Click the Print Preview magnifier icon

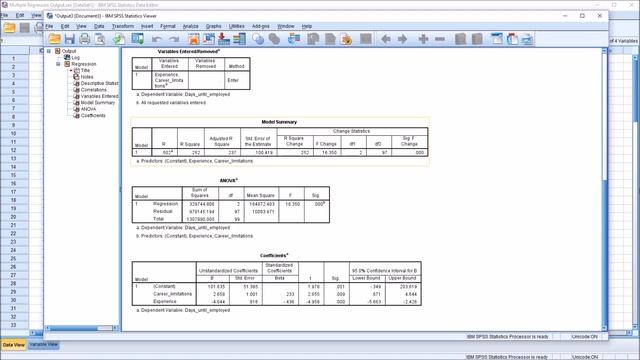click(x=100, y=39)
